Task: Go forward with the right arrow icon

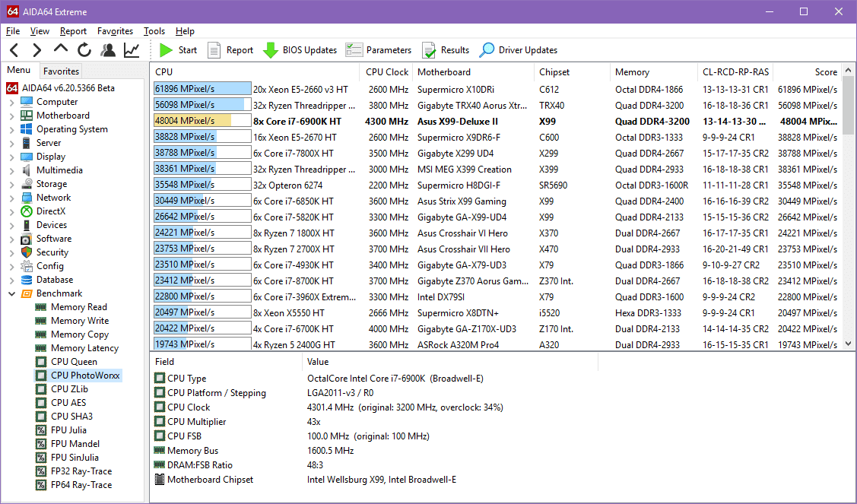Action: [x=37, y=50]
